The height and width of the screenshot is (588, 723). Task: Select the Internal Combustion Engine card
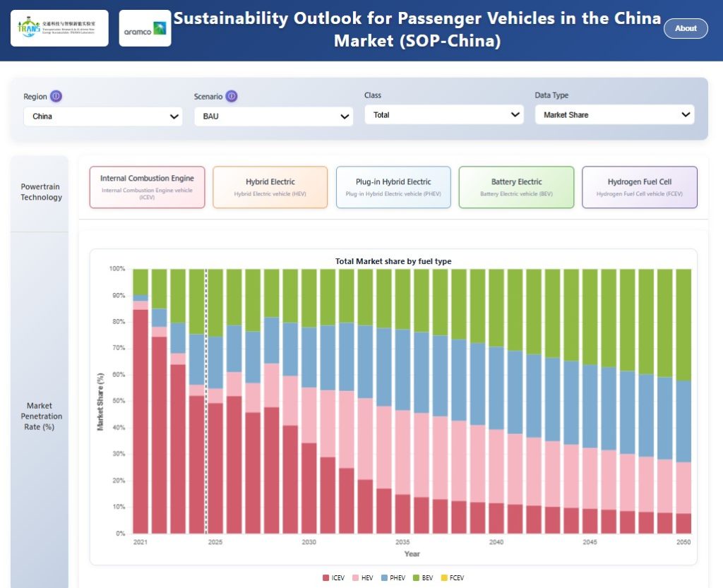tap(147, 187)
